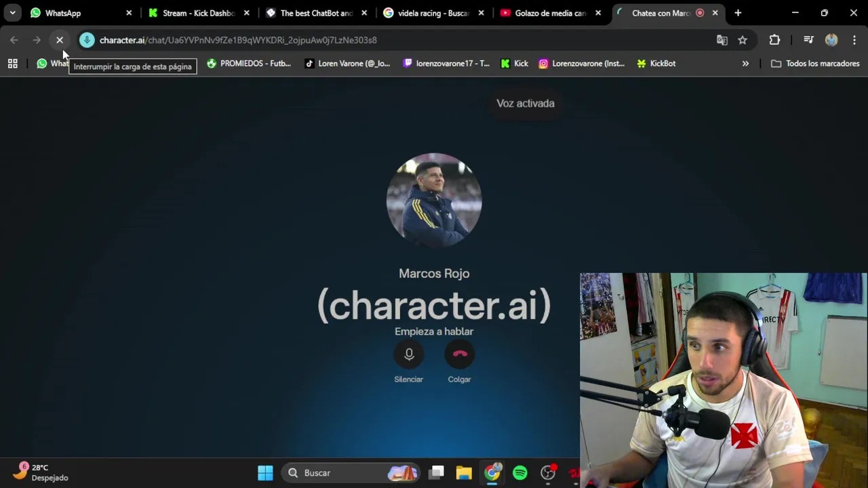Click Marcos Rojo profile avatar
The width and height of the screenshot is (868, 488).
click(x=434, y=201)
